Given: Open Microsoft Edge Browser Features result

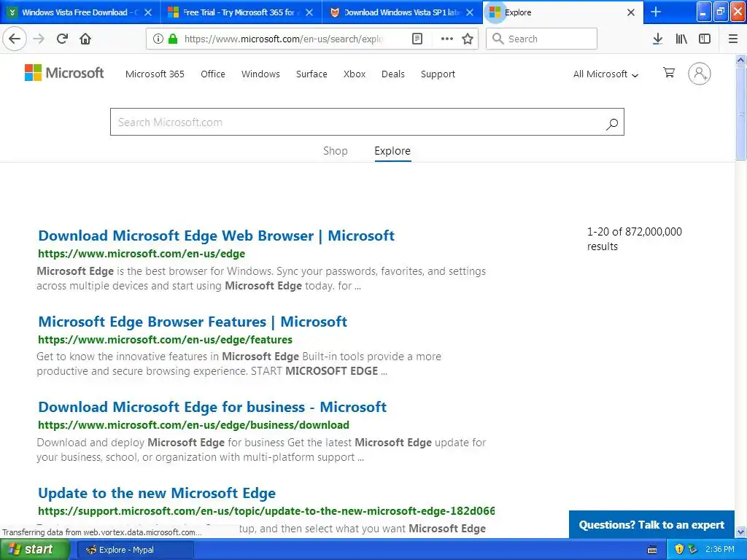Looking at the screenshot, I should coord(193,322).
